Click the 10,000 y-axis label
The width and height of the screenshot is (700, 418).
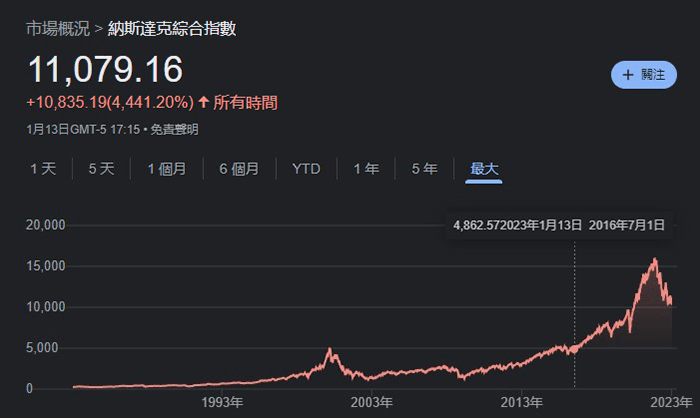click(x=46, y=307)
